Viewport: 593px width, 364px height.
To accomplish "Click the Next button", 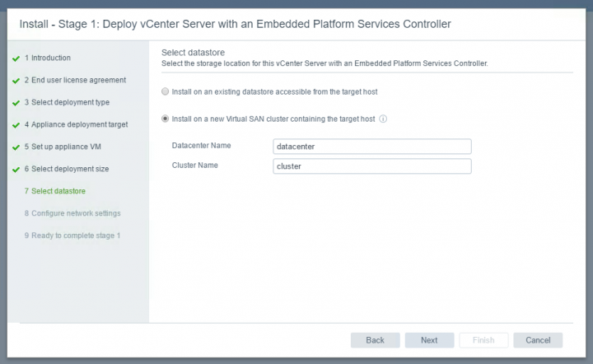I will (429, 340).
